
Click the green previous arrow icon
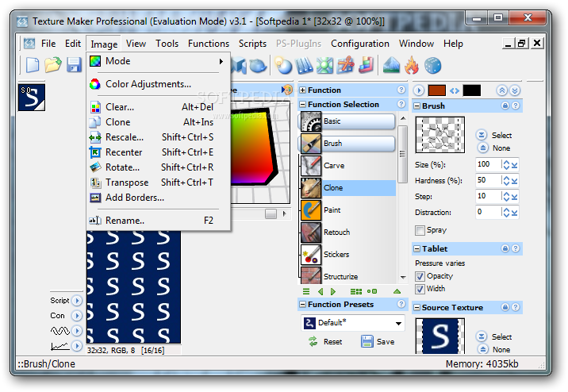pos(320,291)
